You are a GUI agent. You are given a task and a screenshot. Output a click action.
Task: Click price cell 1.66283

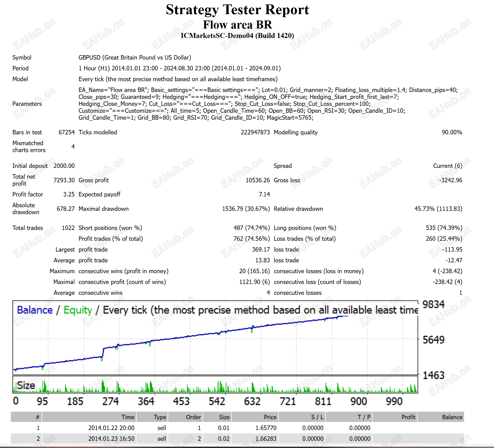266,439
